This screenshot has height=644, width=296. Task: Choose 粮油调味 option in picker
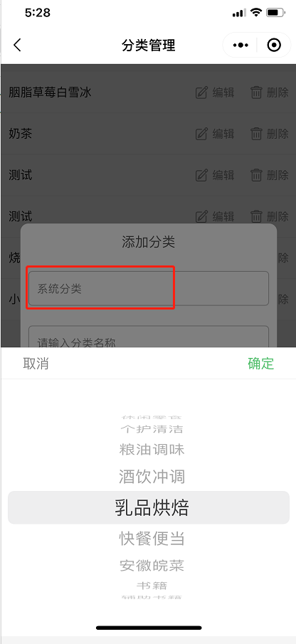click(152, 449)
